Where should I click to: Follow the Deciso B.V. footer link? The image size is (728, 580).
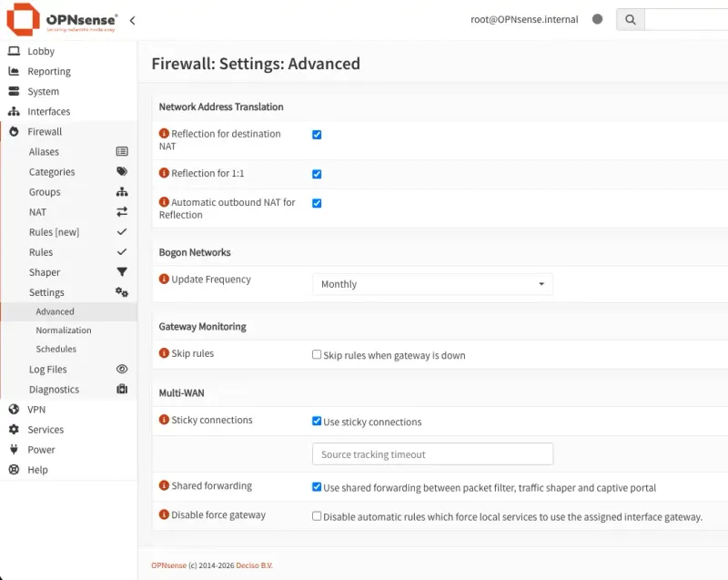pyautogui.click(x=255, y=565)
